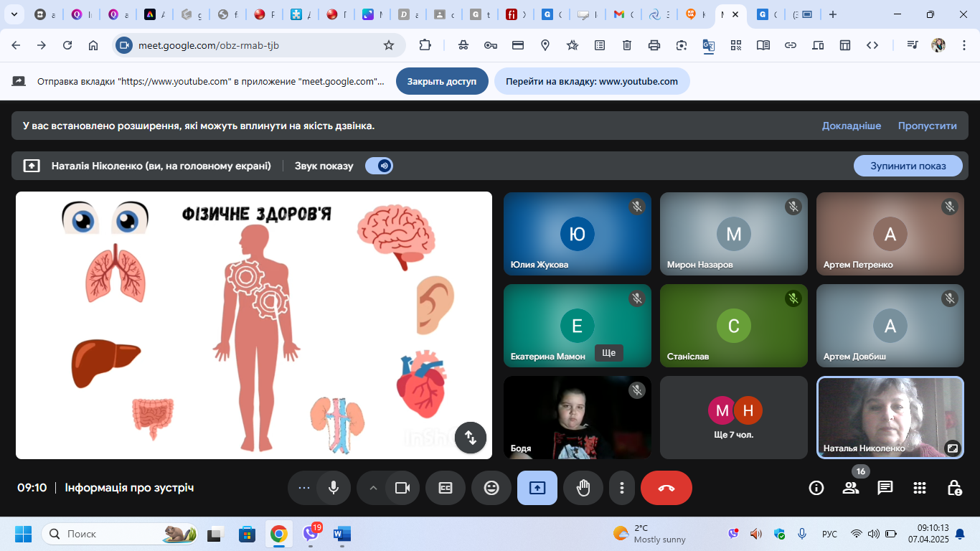
Task: Click the Windows Start button
Action: coord(23,534)
